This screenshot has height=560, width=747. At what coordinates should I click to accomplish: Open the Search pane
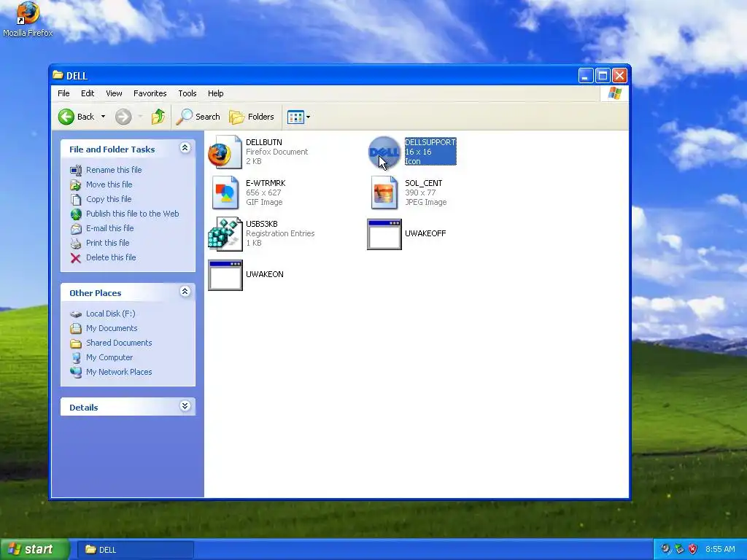click(x=198, y=117)
